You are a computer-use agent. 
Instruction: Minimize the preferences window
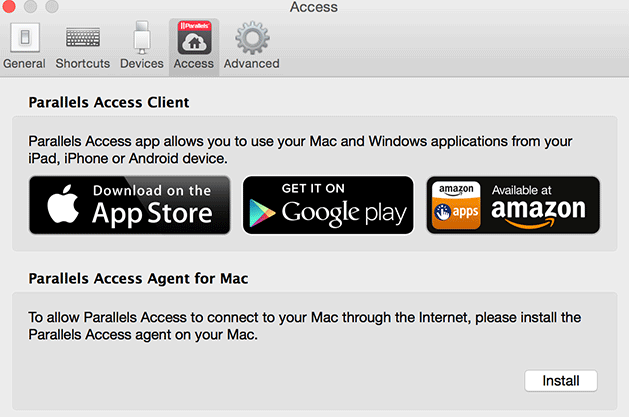[30, 6]
